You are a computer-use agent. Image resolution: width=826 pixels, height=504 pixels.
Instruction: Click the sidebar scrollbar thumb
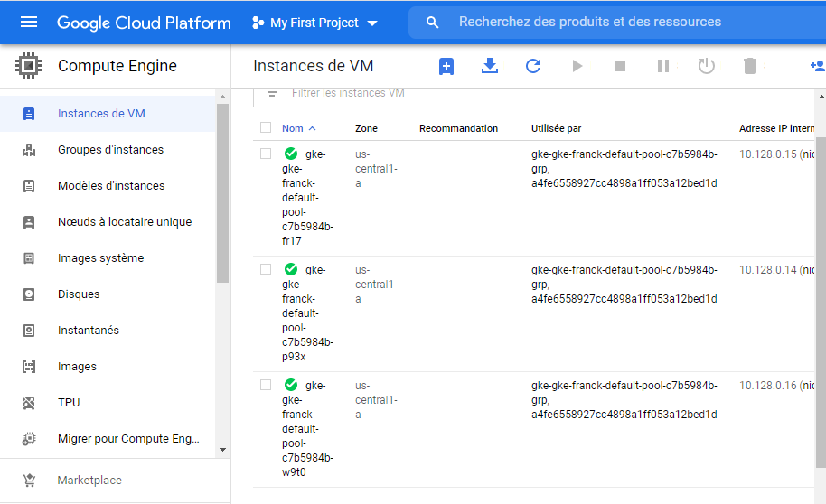pyautogui.click(x=223, y=193)
